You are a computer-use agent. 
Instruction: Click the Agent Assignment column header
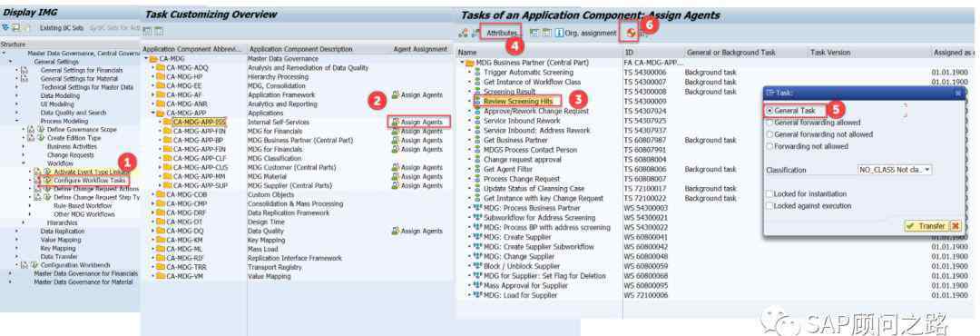(x=420, y=49)
